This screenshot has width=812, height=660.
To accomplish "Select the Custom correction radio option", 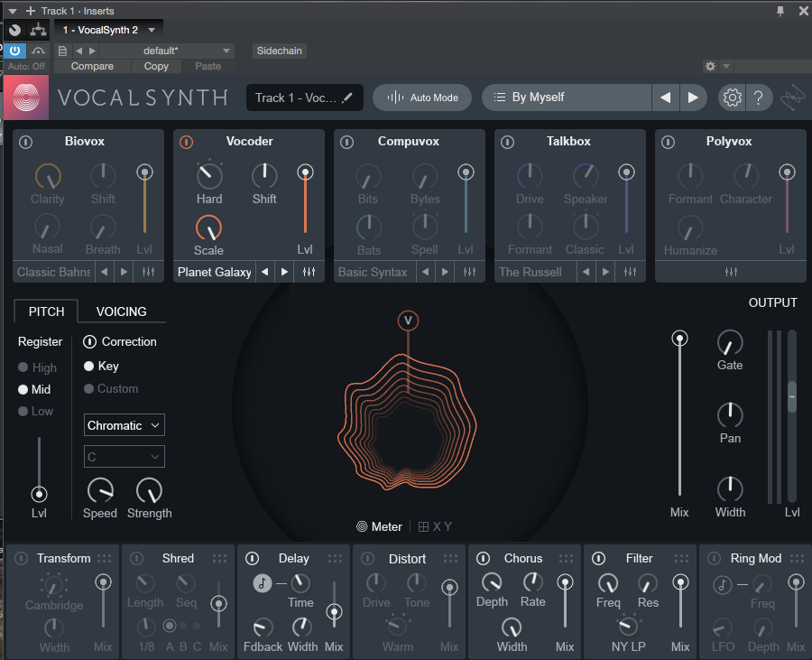I will click(x=88, y=388).
